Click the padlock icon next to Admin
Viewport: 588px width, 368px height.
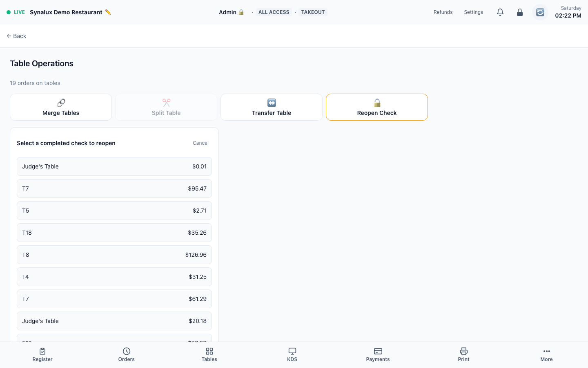pyautogui.click(x=241, y=12)
